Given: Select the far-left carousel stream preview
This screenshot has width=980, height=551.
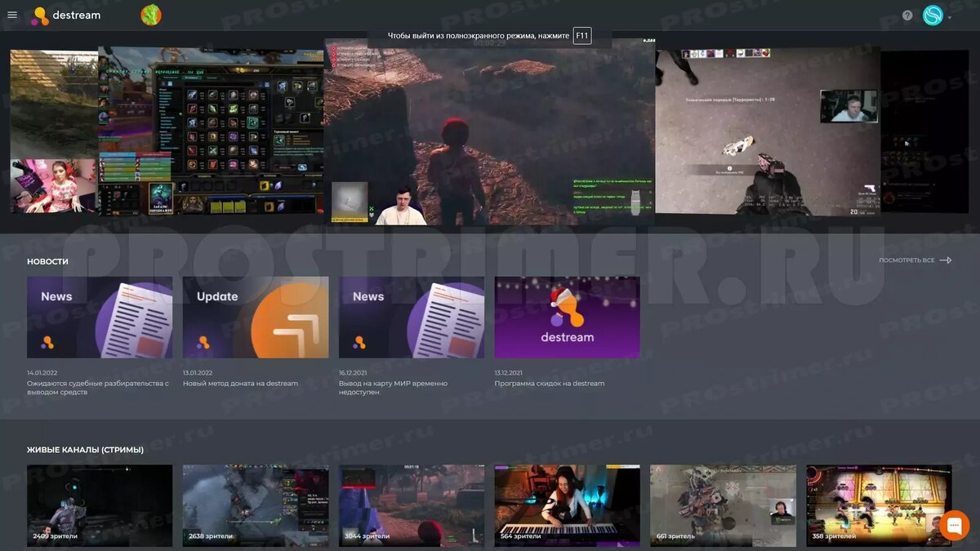Looking at the screenshot, I should pos(54,131).
